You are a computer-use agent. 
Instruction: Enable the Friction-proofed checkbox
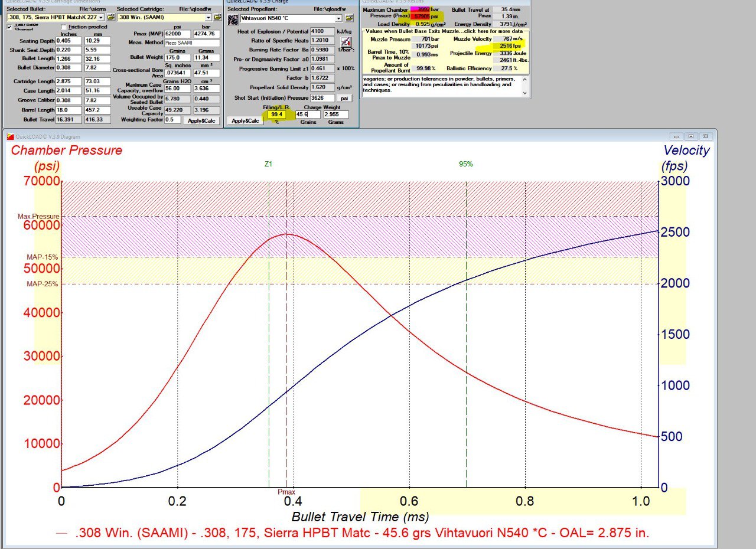64,27
